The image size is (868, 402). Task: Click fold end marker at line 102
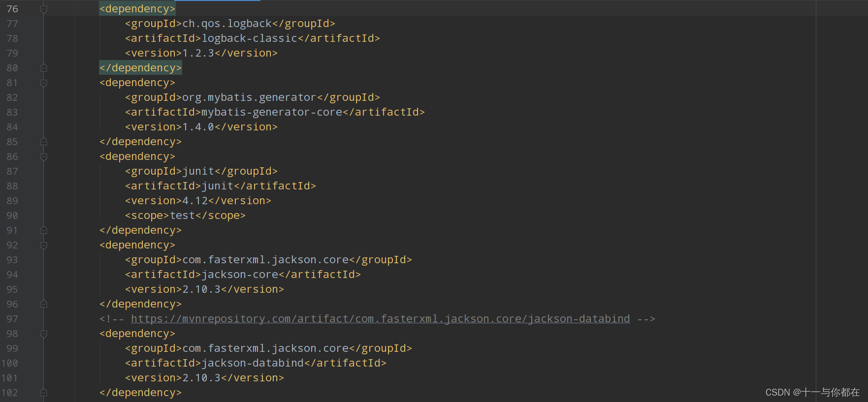[x=43, y=393]
